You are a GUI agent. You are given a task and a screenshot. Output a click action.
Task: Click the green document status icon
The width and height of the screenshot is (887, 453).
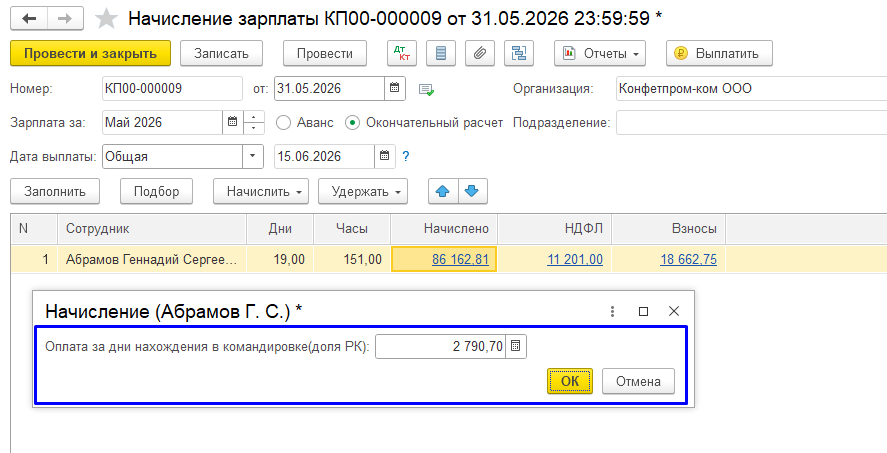pos(426,89)
